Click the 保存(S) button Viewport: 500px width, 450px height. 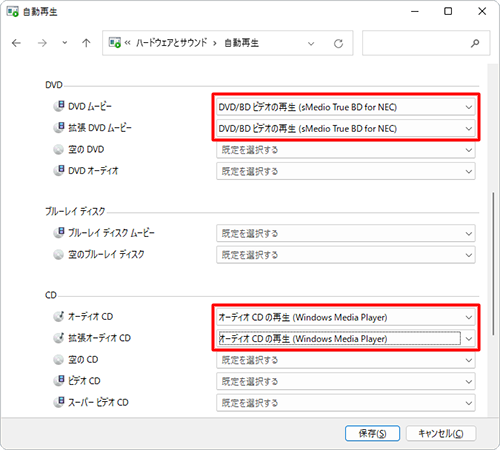(372, 433)
